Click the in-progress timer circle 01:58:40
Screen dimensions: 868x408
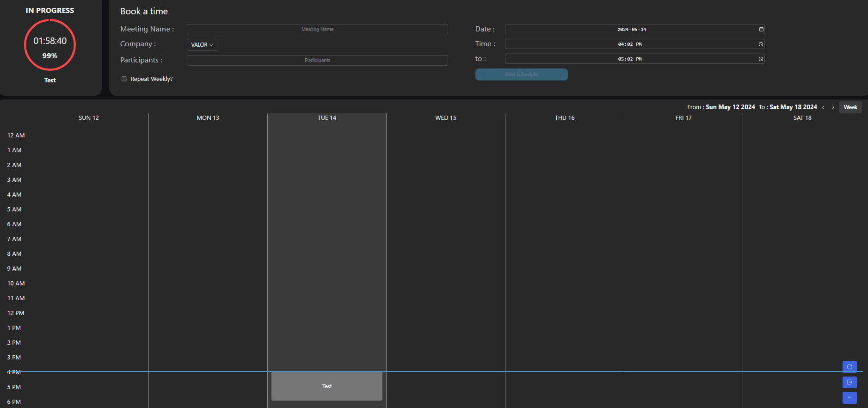click(50, 45)
